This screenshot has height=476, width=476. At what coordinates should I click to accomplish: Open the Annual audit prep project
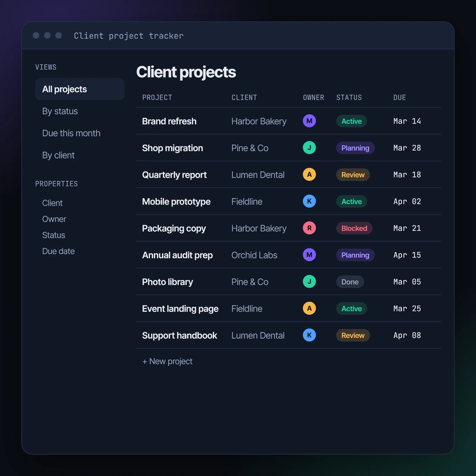tap(178, 255)
